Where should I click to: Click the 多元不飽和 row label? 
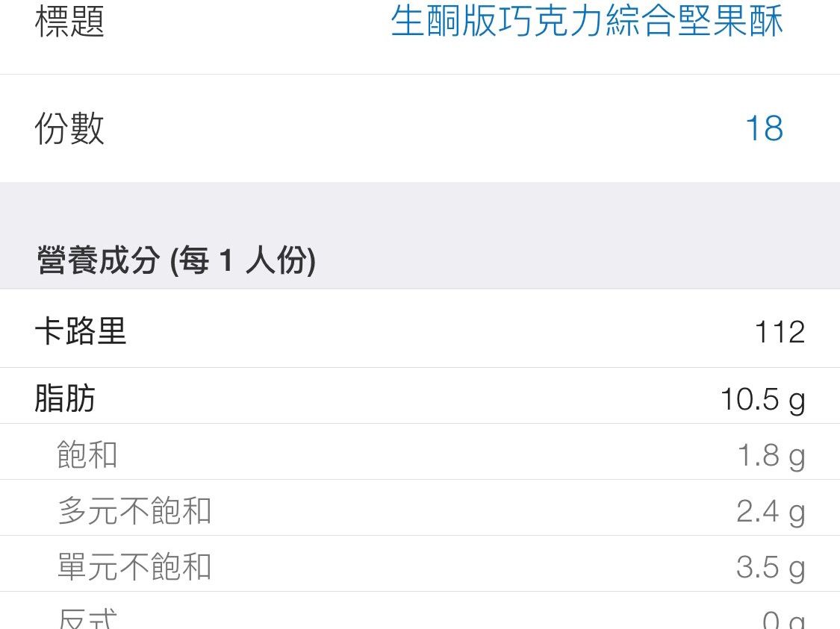click(x=134, y=510)
